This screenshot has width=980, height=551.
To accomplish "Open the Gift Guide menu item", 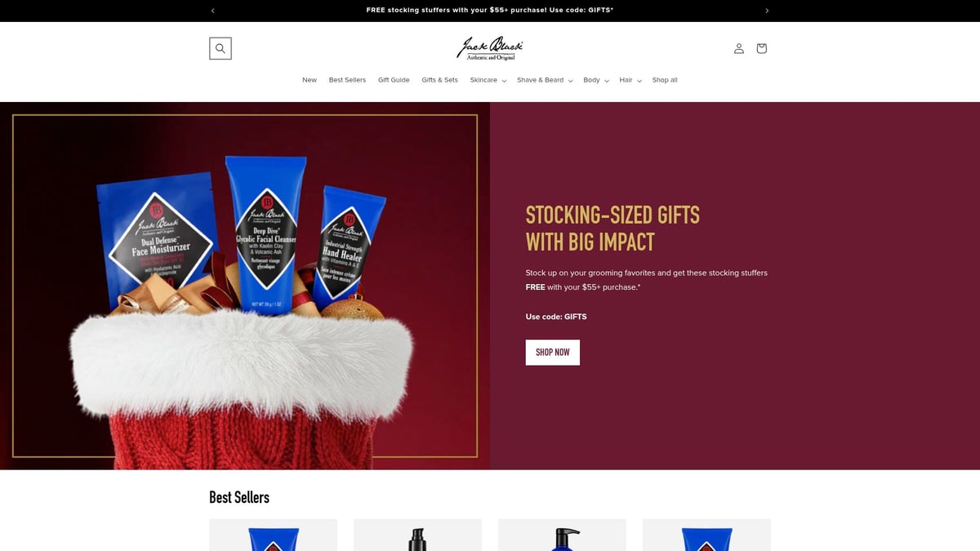I will point(394,80).
